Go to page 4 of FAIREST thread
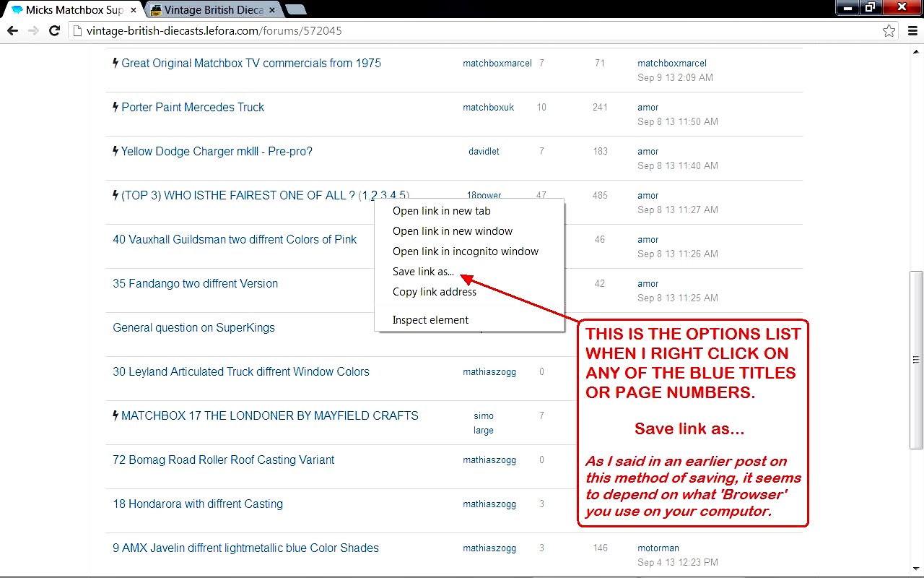 tap(393, 196)
